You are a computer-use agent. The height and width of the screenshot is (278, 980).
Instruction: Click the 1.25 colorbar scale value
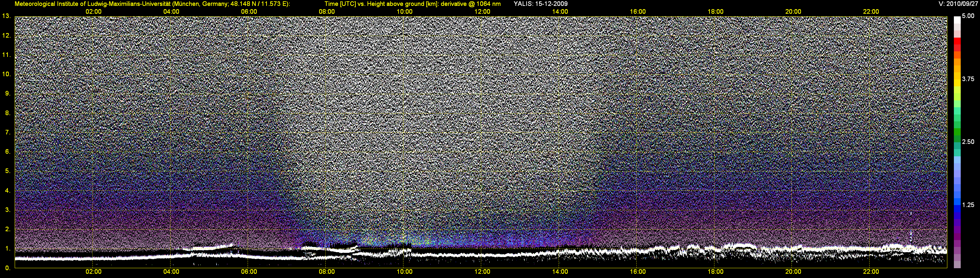968,205
